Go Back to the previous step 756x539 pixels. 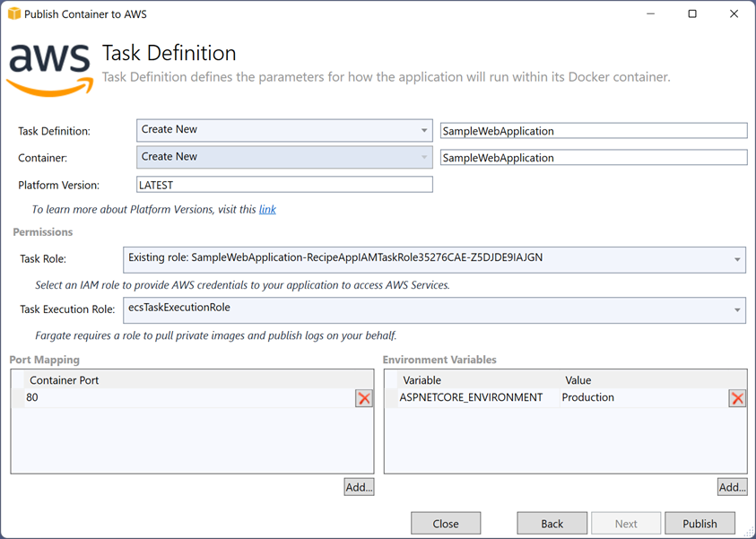[552, 524]
